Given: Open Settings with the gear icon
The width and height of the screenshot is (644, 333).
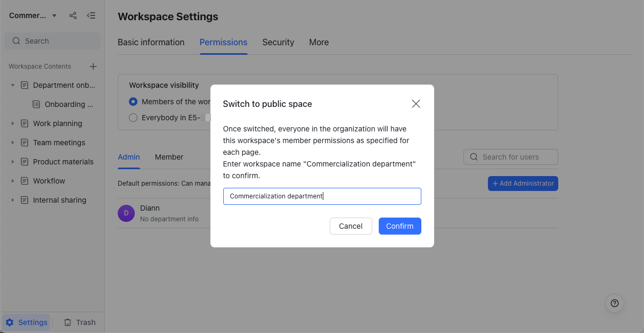Looking at the screenshot, I should point(10,322).
